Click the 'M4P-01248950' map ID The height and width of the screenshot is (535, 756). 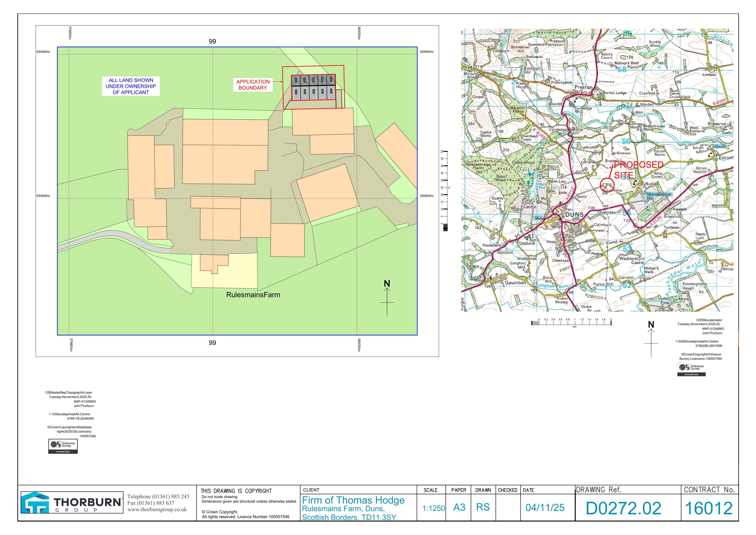click(85, 401)
